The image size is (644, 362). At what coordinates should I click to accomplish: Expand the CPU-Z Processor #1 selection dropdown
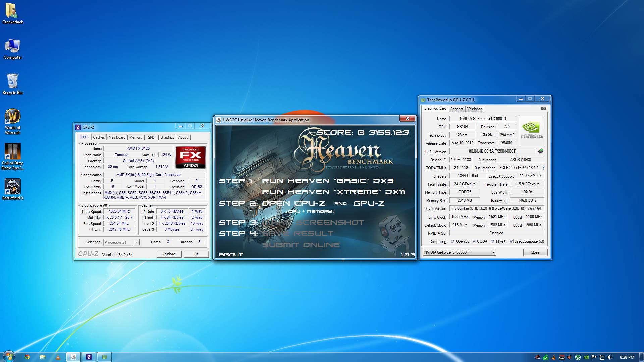[x=136, y=242]
